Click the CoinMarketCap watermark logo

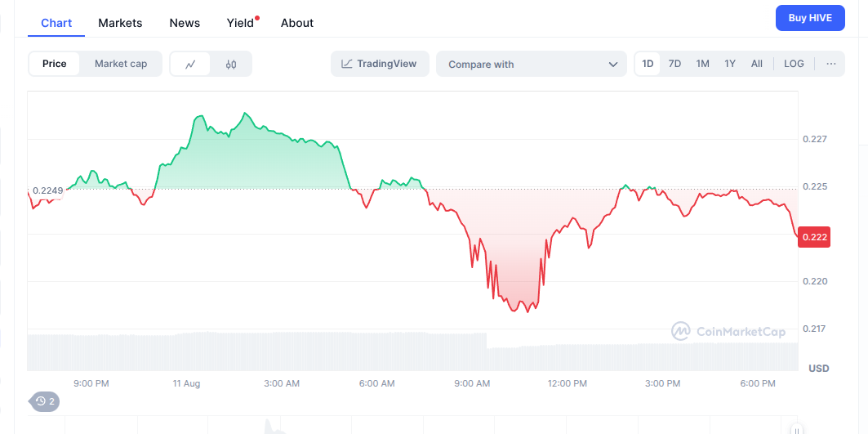pyautogui.click(x=728, y=332)
